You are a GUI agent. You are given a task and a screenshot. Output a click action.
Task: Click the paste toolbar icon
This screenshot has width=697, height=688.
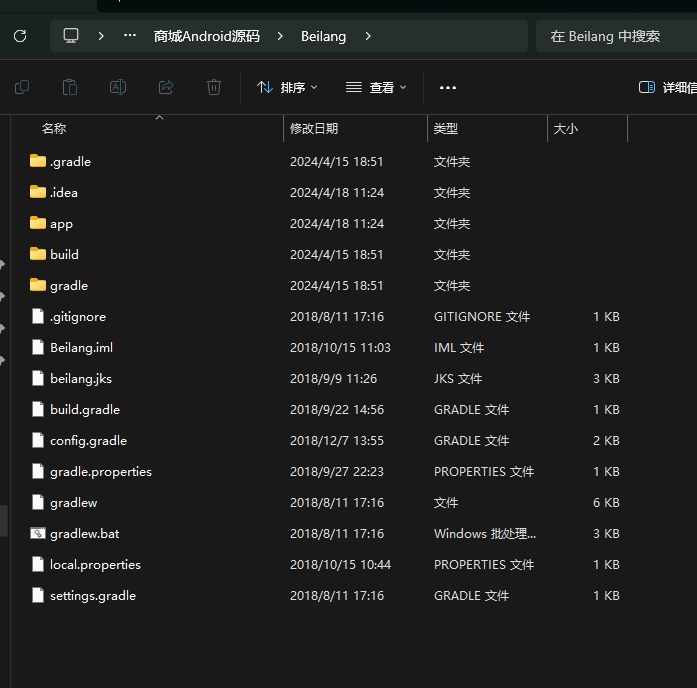pyautogui.click(x=70, y=87)
